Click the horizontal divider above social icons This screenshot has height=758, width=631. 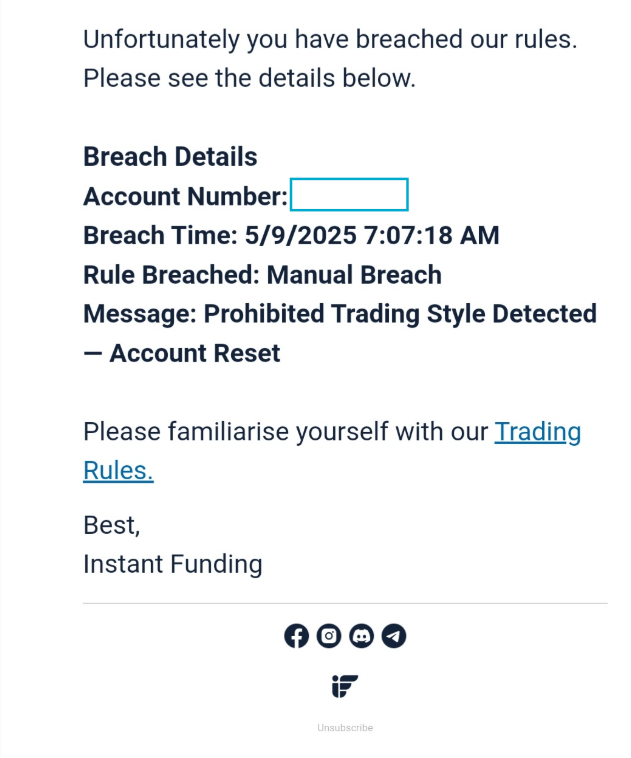(x=345, y=603)
